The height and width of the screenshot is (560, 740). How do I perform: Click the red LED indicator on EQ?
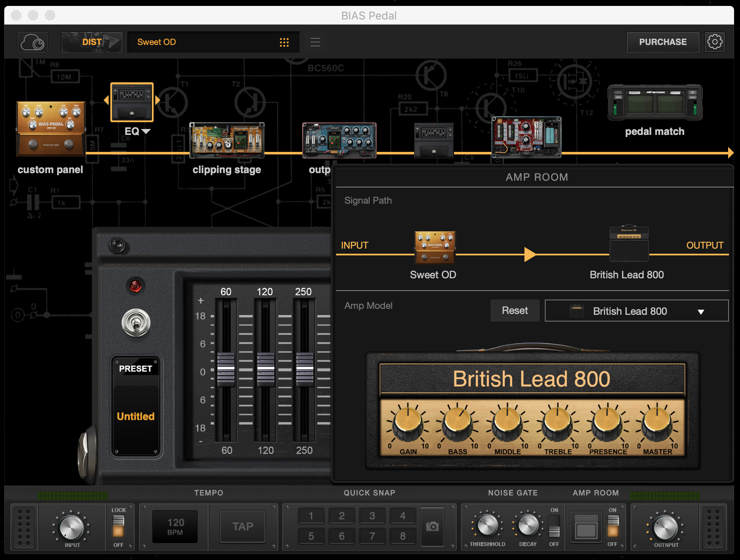[x=135, y=286]
